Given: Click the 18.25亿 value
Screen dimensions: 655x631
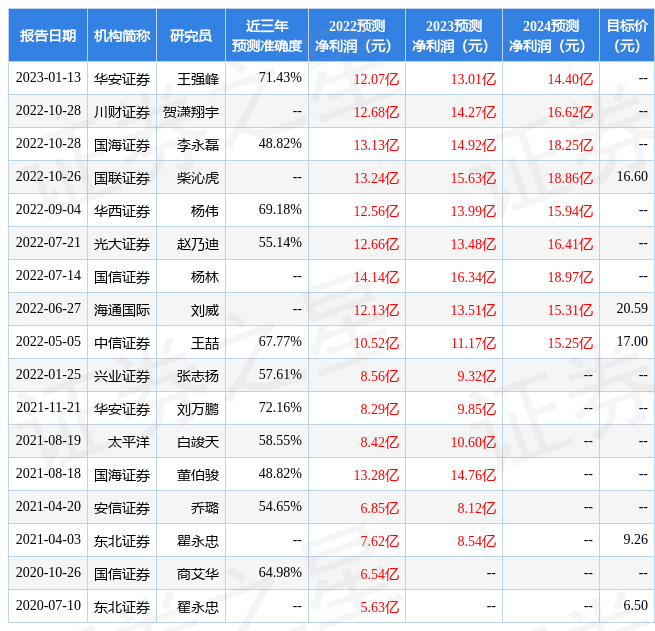Looking at the screenshot, I should coord(570,145).
